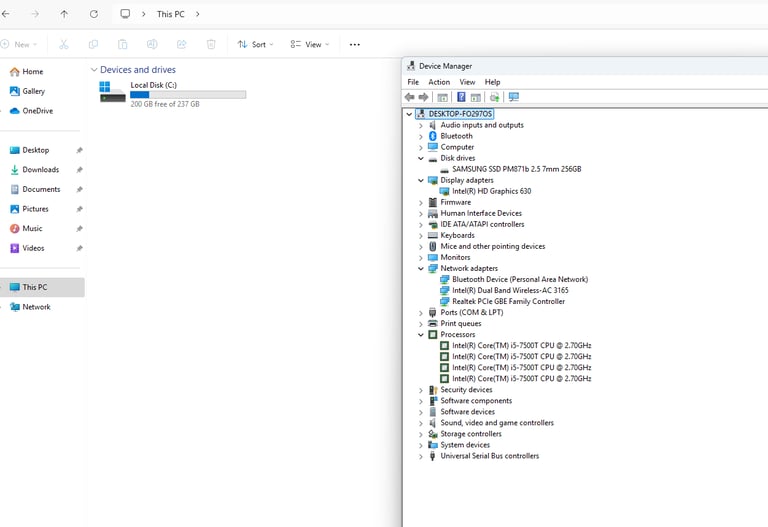Screen dimensions: 768x527
Task: Open the Sort dropdown in Explorer
Action: point(256,45)
